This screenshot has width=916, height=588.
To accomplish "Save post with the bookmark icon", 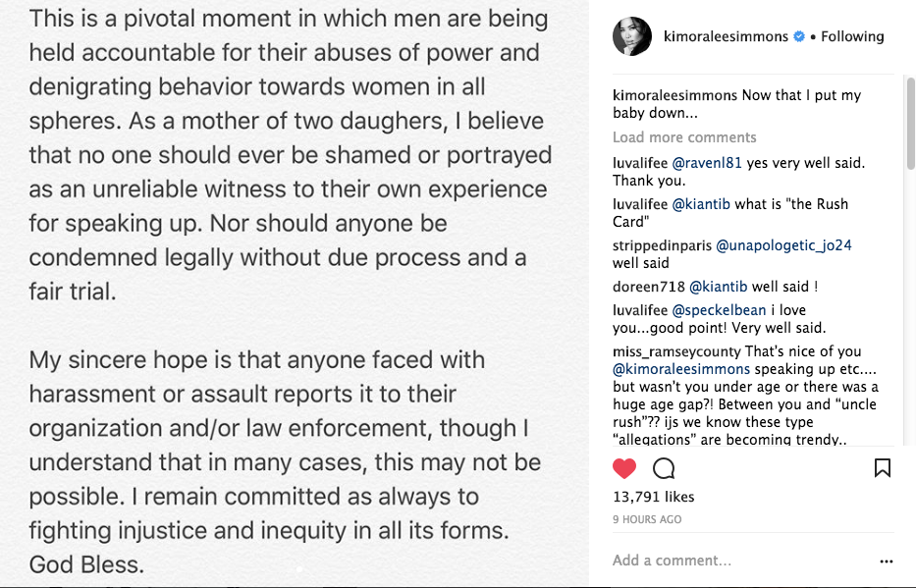I will pyautogui.click(x=882, y=468).
